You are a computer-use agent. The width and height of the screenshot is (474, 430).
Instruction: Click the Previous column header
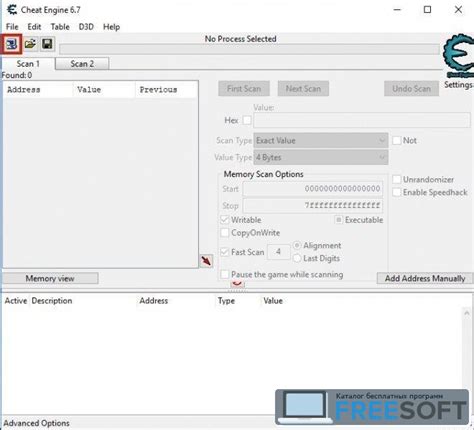166,90
